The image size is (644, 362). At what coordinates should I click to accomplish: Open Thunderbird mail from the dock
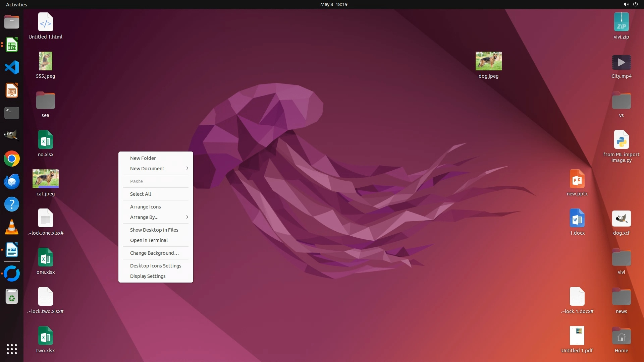point(12,181)
